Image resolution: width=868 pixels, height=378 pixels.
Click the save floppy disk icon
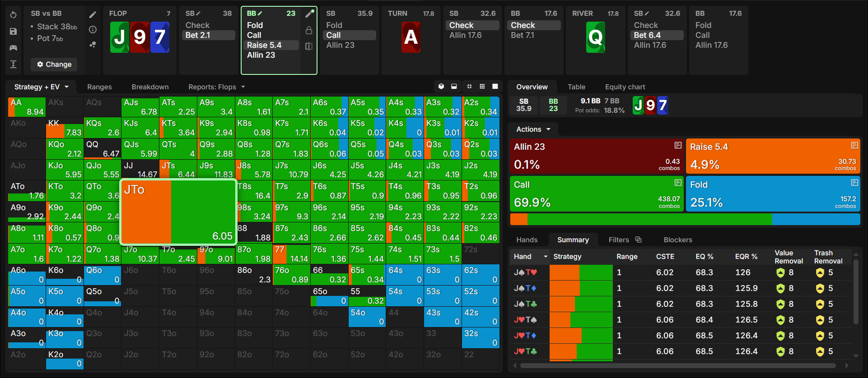[14, 31]
